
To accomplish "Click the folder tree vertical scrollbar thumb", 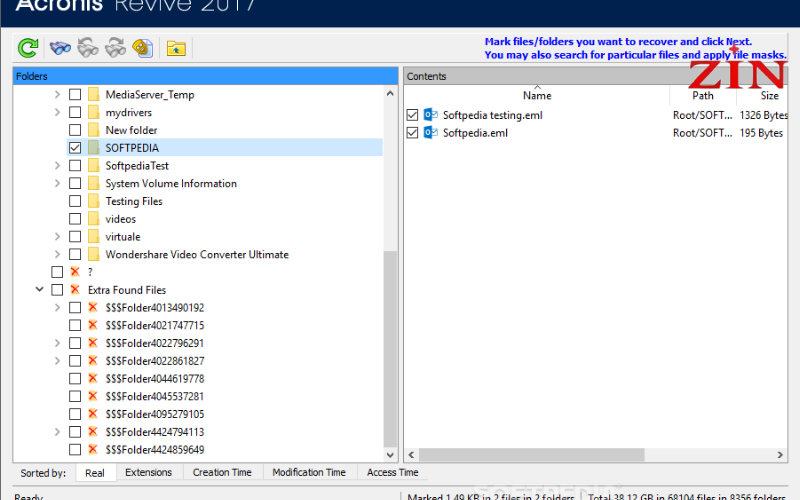I will tap(390, 349).
